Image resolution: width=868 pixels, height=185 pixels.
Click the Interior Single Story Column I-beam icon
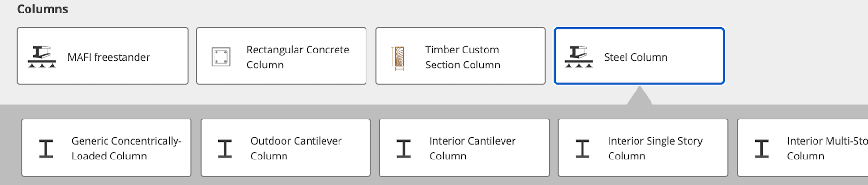(583, 148)
